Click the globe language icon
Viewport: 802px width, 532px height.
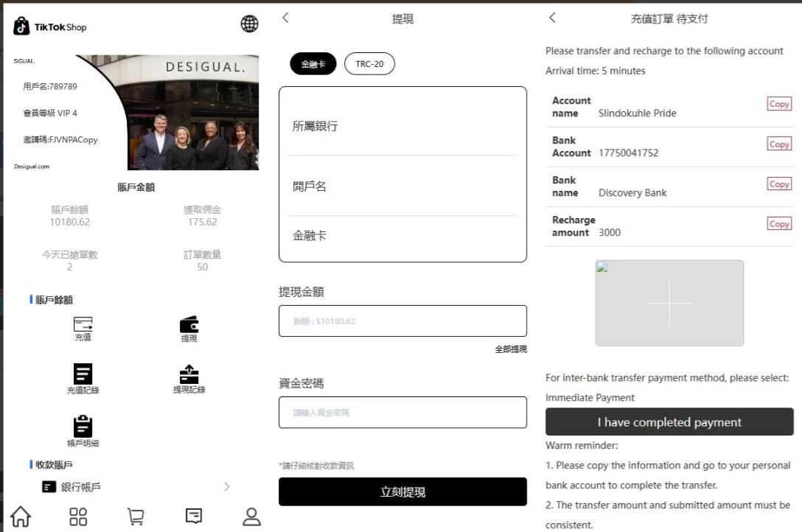click(250, 24)
